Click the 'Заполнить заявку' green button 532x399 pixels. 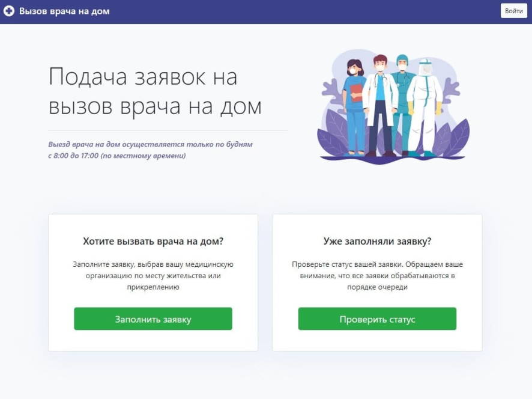pyautogui.click(x=153, y=318)
